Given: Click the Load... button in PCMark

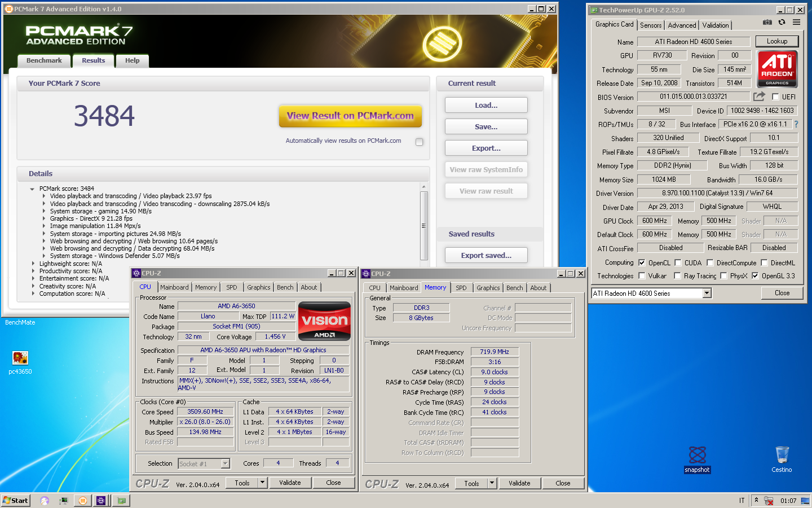Looking at the screenshot, I should 486,105.
